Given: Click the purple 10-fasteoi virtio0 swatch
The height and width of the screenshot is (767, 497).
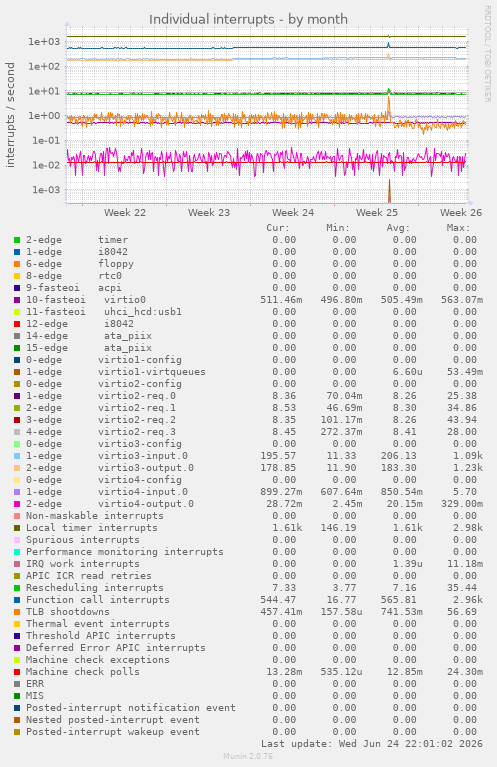Looking at the screenshot, I should (x=17, y=300).
